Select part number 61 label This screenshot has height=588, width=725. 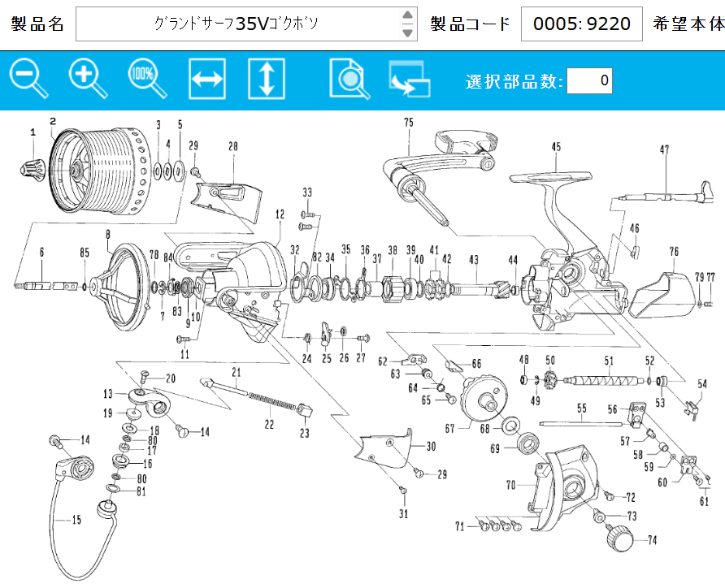click(704, 501)
